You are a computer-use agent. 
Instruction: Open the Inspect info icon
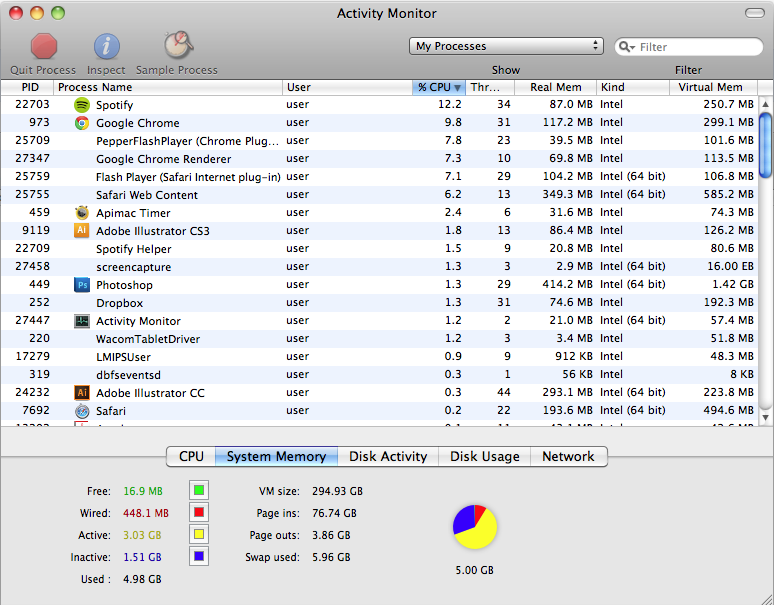point(107,46)
